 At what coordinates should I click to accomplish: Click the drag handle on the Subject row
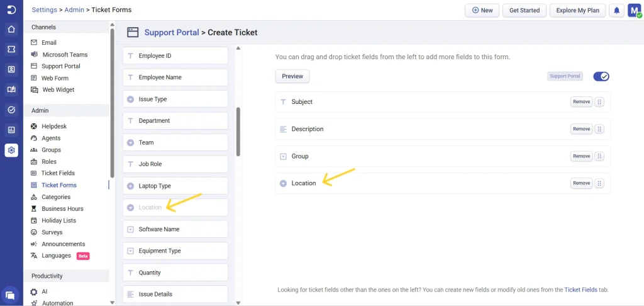click(599, 102)
